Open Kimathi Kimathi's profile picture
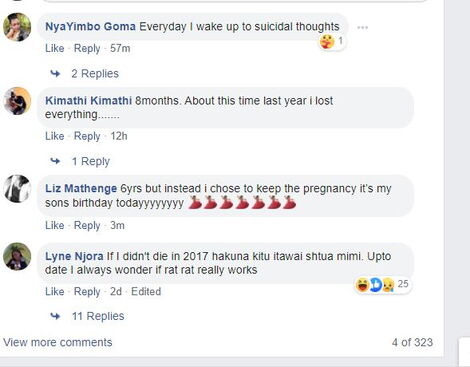This screenshot has width=470, height=367. 17,101
